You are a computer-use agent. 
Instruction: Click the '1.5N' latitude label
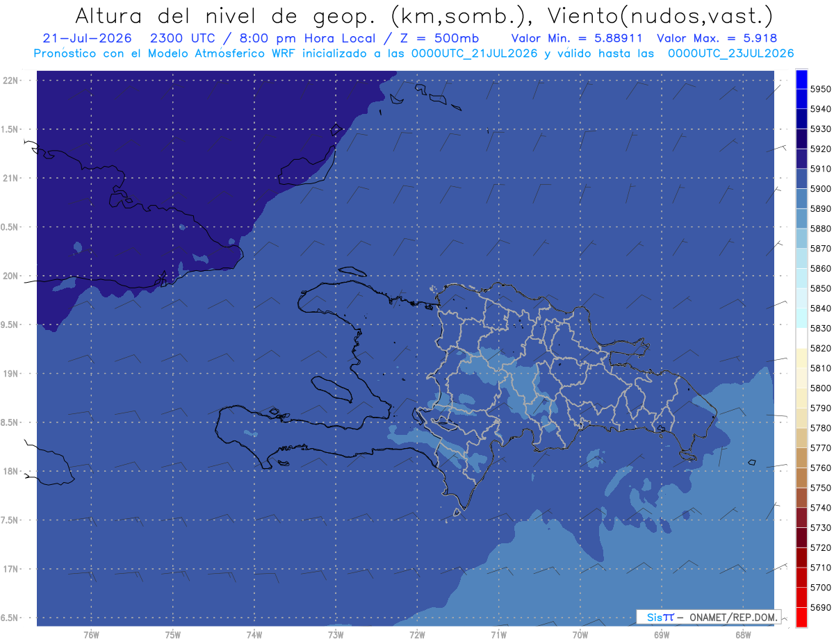10,129
